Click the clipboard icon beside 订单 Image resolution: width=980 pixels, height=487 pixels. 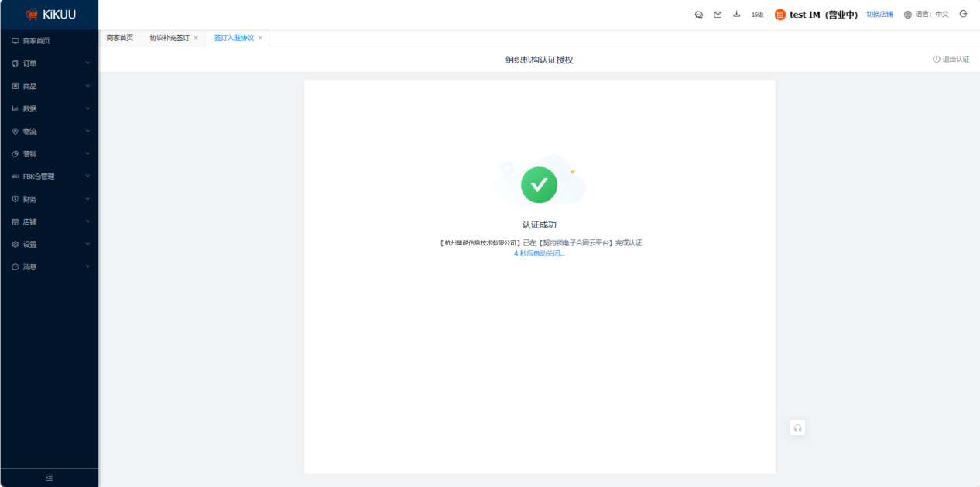(15, 63)
